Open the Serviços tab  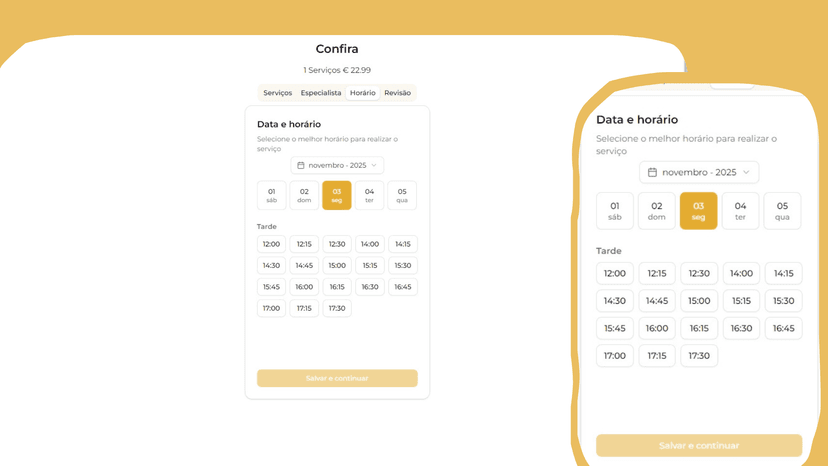click(277, 93)
